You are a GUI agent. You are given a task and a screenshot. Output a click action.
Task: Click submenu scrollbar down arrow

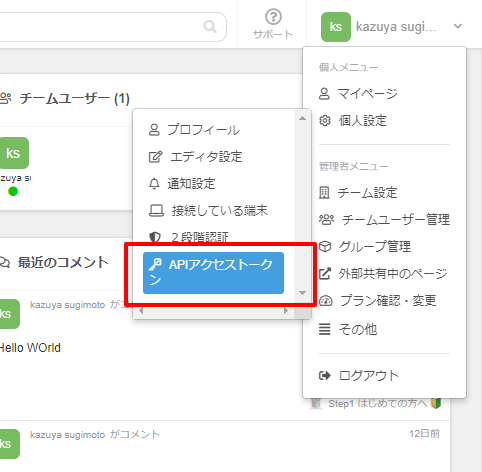pyautogui.click(x=302, y=293)
